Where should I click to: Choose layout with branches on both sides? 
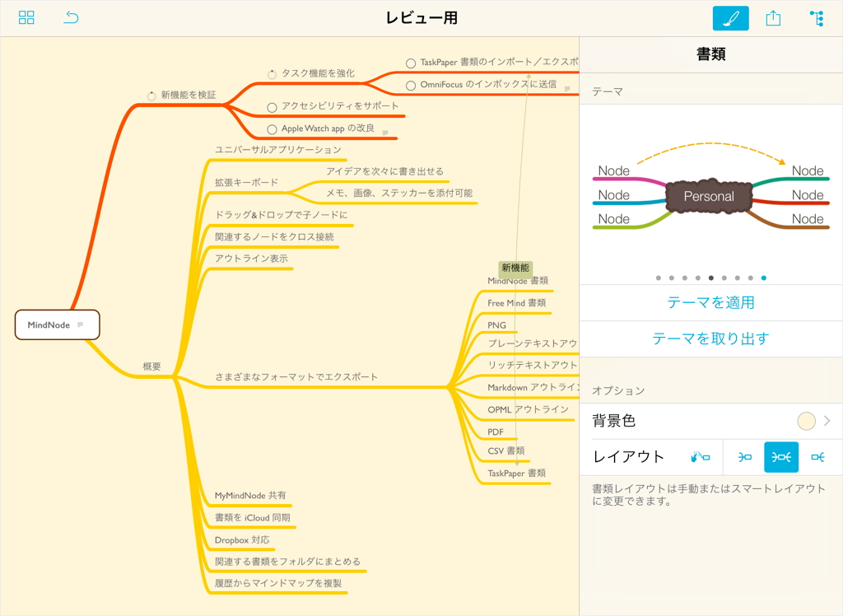coord(781,457)
